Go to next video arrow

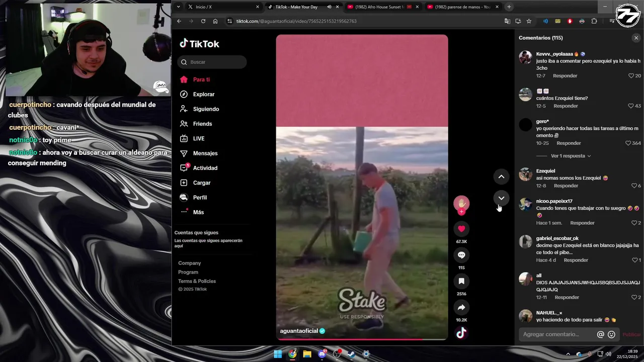(x=501, y=198)
